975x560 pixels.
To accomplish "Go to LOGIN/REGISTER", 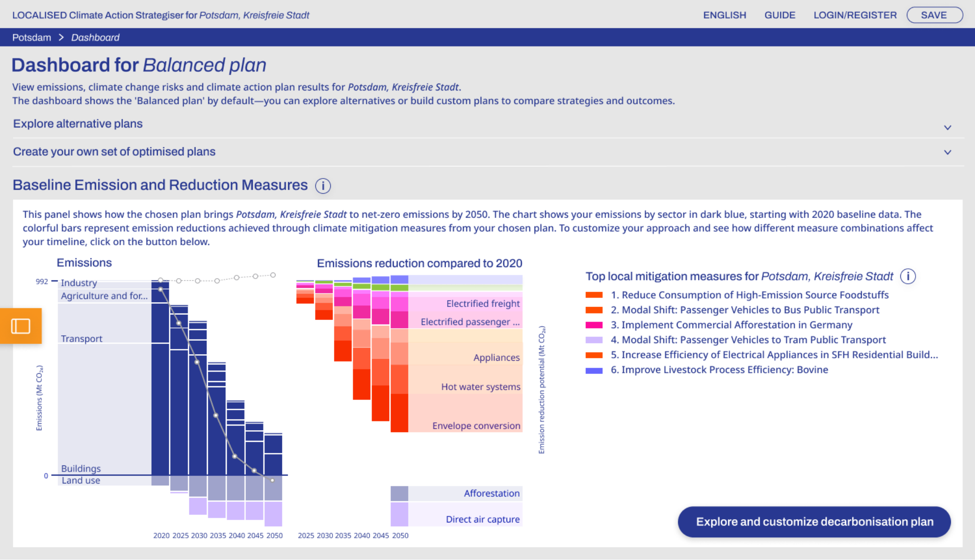I will click(x=854, y=15).
